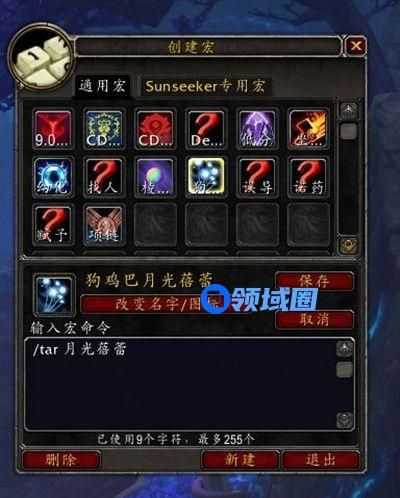The image size is (400, 498).
Task: Switch to the Sunseeker专用宏 tab
Action: coord(205,87)
